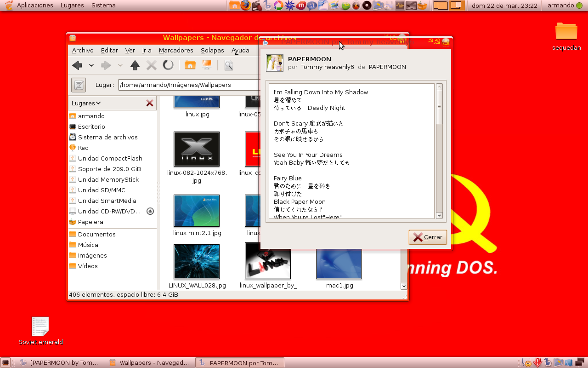Viewport: 588px width, 368px height.
Task: Select mac1.jpg thumbnail
Action: [339, 264]
